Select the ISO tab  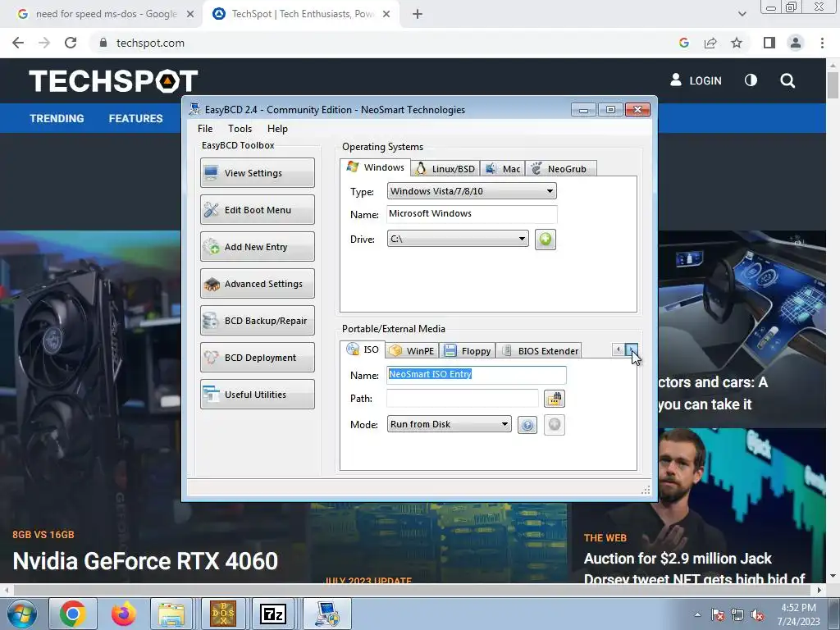pos(363,349)
